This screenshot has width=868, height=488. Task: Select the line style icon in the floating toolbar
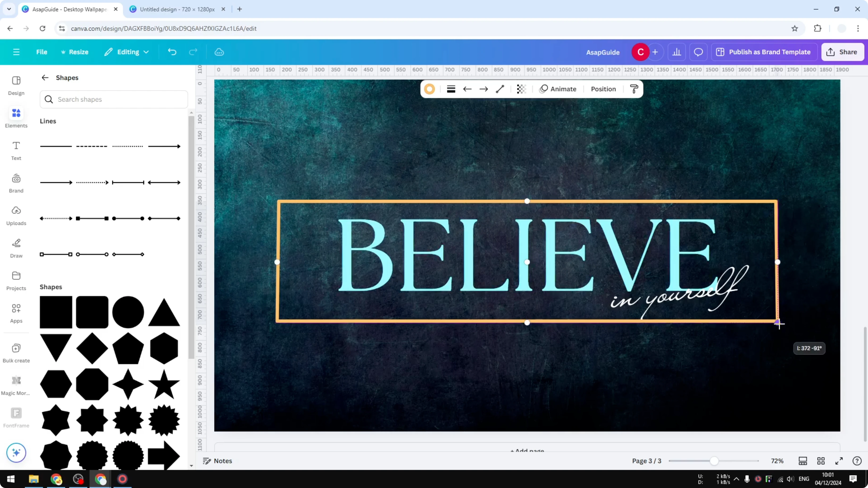pyautogui.click(x=500, y=89)
